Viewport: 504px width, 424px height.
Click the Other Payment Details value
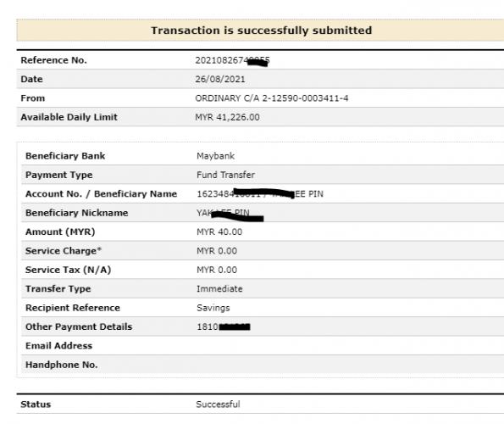click(x=224, y=326)
